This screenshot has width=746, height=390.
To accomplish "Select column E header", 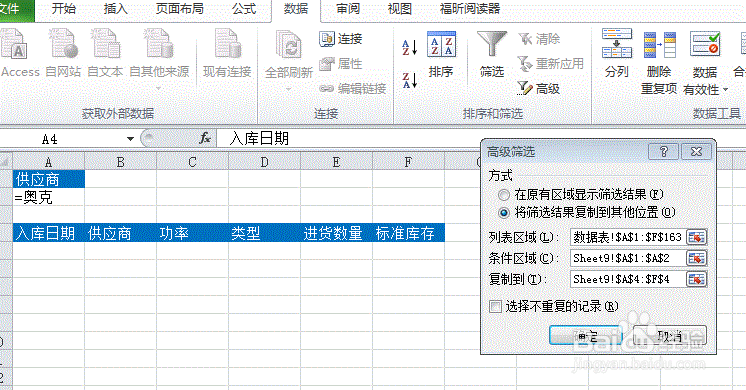I will [336, 162].
